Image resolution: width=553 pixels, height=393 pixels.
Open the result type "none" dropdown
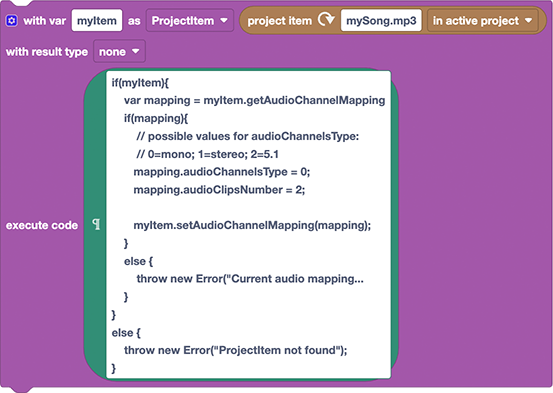coord(119,52)
